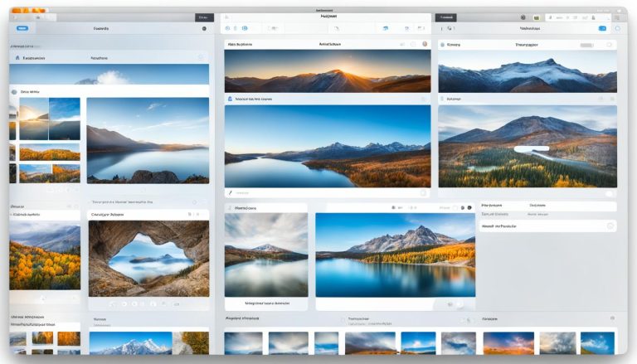Open the large center photo of a blue lake and autumn shoreline
The height and width of the screenshot is (364, 637).
(328, 146)
